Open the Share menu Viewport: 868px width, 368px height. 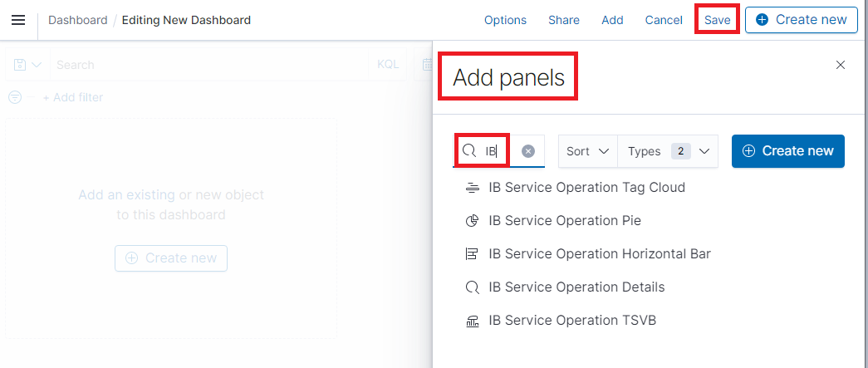[564, 20]
